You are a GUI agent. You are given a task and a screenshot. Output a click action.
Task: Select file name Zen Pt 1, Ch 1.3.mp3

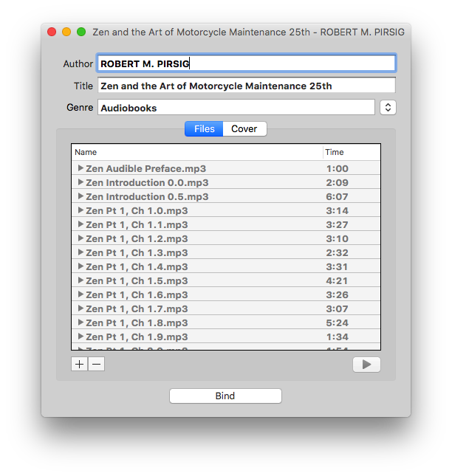[137, 252]
